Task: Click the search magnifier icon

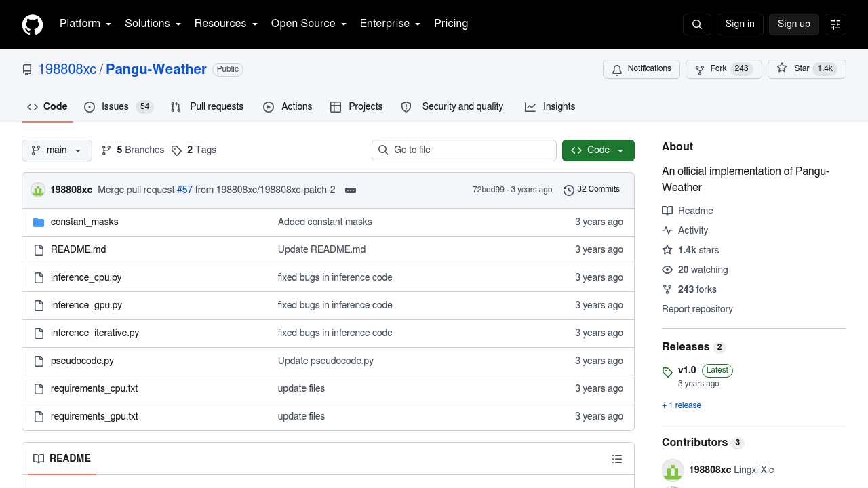Action: 697,24
